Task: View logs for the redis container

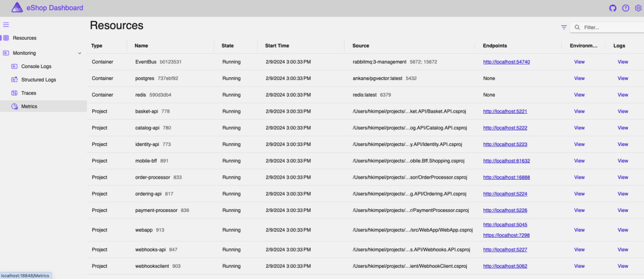Action: 623,95
